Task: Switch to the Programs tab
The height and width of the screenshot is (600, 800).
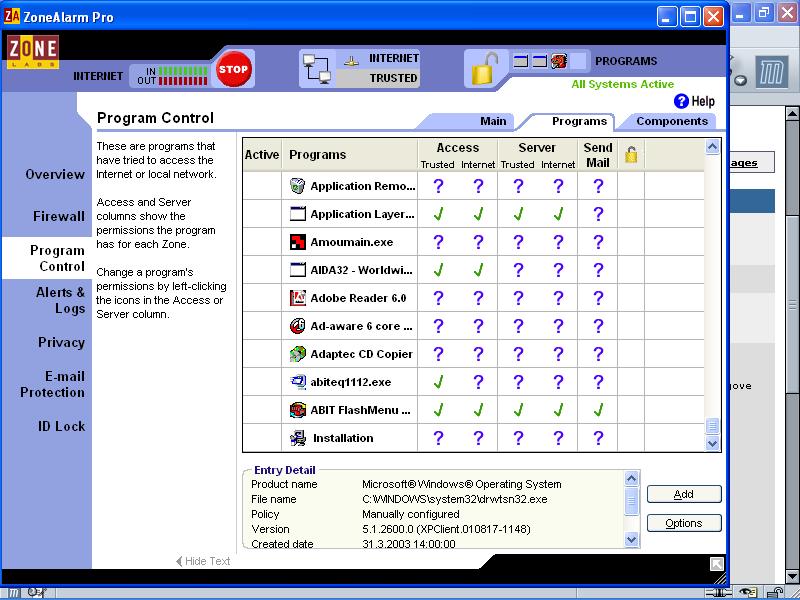Action: pyautogui.click(x=579, y=121)
